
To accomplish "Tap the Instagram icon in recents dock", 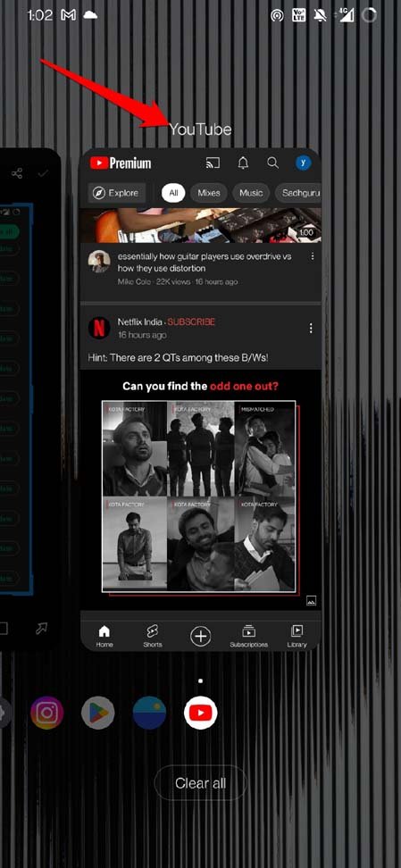I will [47, 713].
